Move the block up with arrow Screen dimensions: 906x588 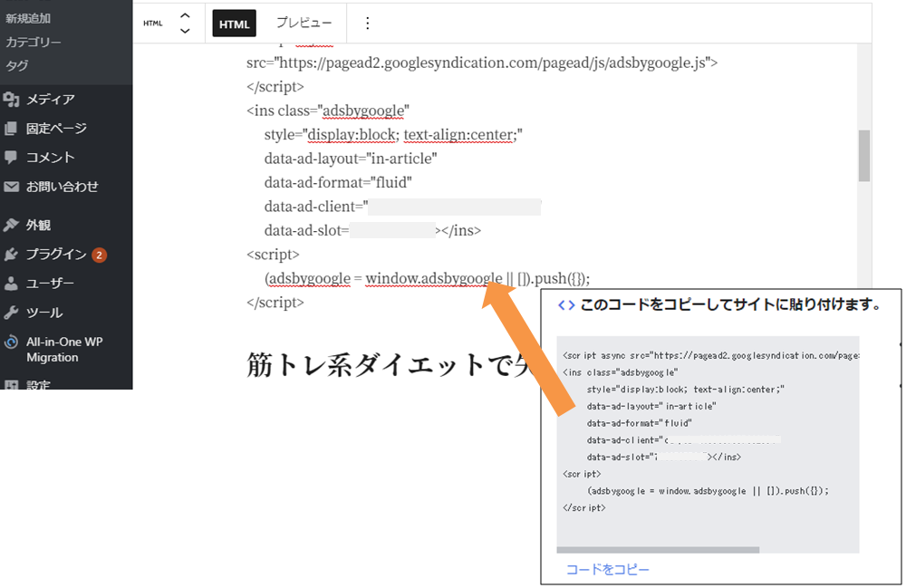click(185, 15)
